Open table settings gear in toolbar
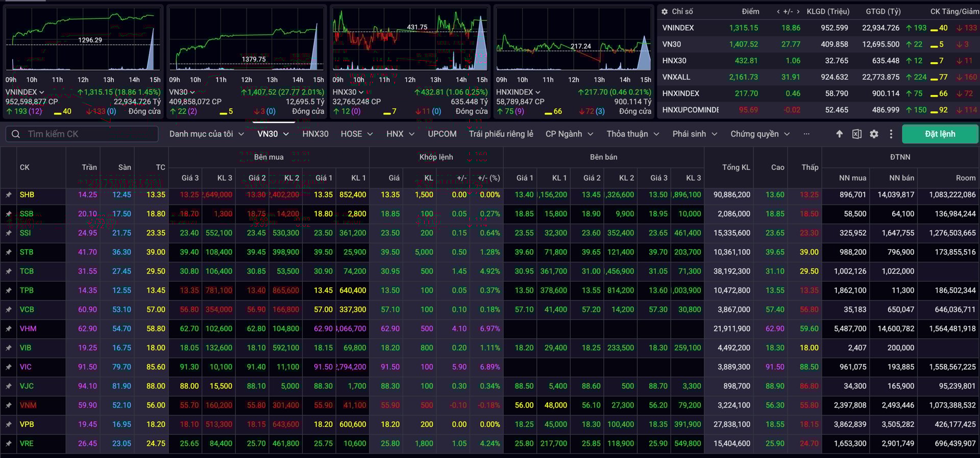This screenshot has width=980, height=458. 874,134
